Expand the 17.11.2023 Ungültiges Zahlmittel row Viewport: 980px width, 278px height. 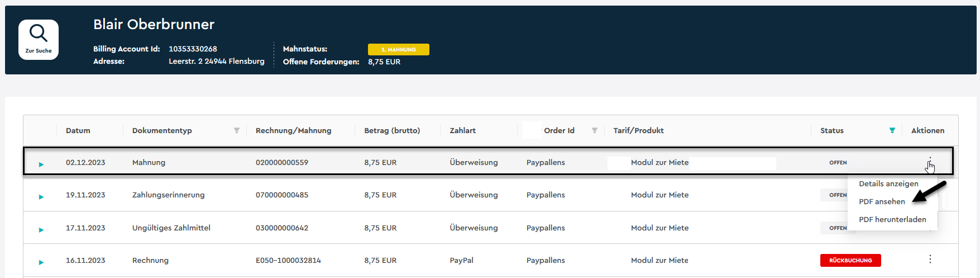tap(41, 230)
